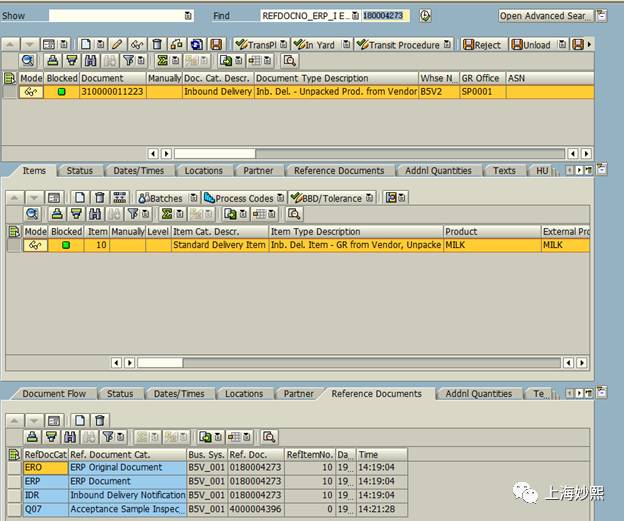Click the delete trash icon in top toolbar
Viewport: 624px width, 521px height.
tap(157, 45)
